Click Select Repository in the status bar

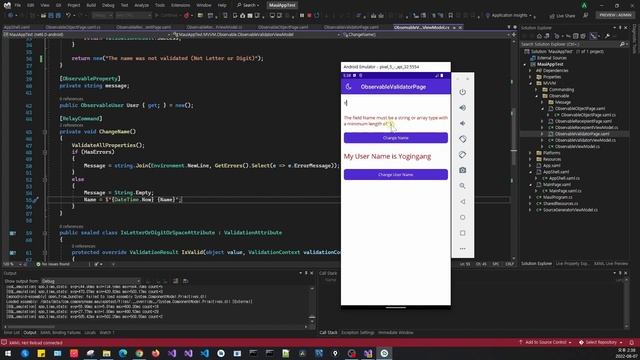(600, 342)
